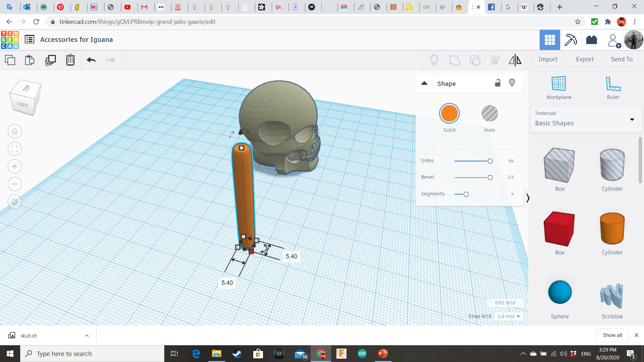644x362 pixels.
Task: Click the Edit Grid button
Action: [505, 303]
